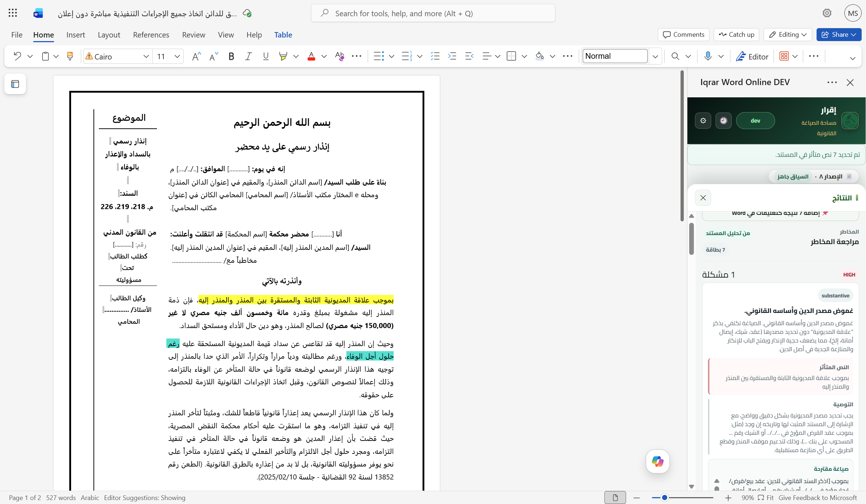Switch to the Layout tab
This screenshot has width=866, height=504.
coord(109,35)
